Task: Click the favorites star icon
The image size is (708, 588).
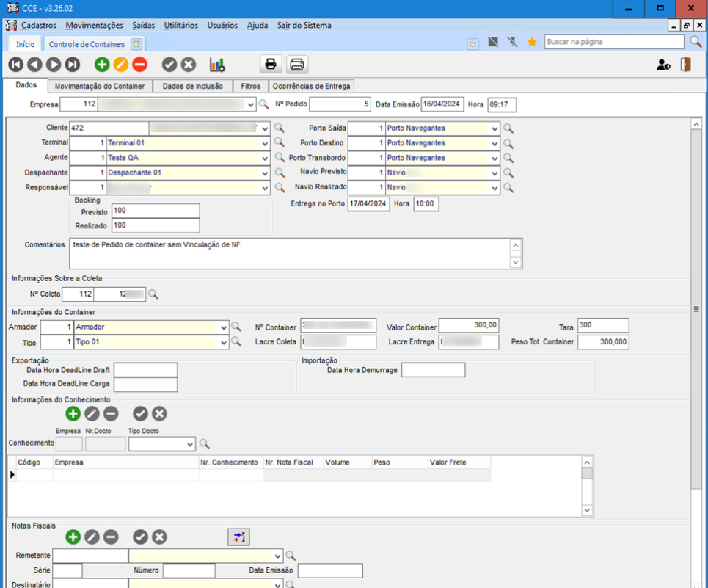Action: 532,43
